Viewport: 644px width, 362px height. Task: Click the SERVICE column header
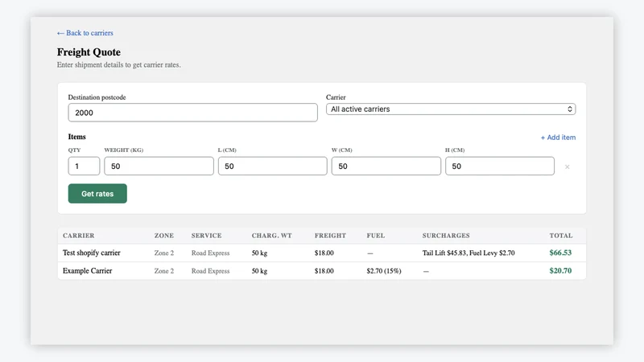(206, 236)
